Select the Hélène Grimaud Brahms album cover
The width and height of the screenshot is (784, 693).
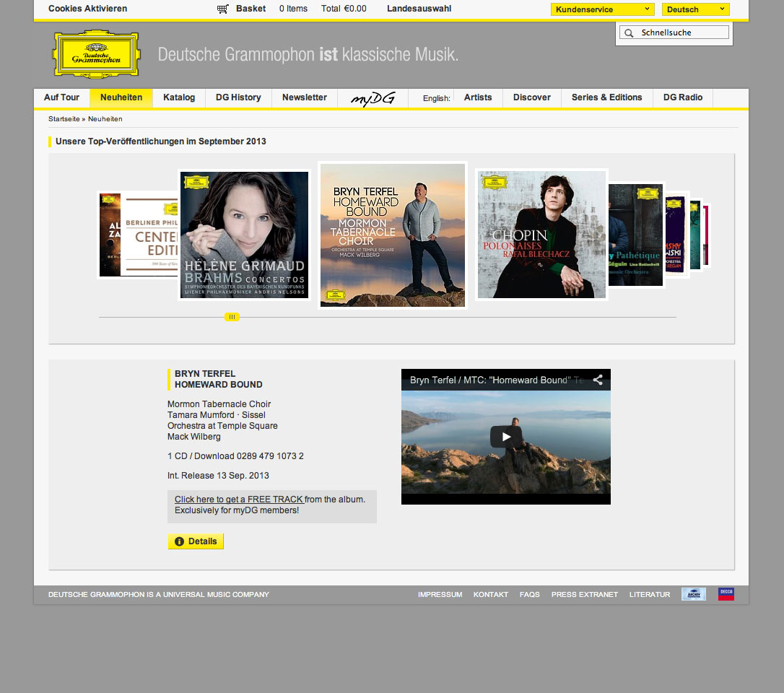click(244, 235)
